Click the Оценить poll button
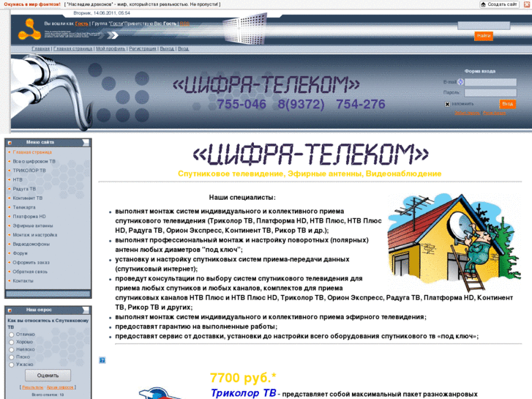532x399 pixels. coord(48,376)
